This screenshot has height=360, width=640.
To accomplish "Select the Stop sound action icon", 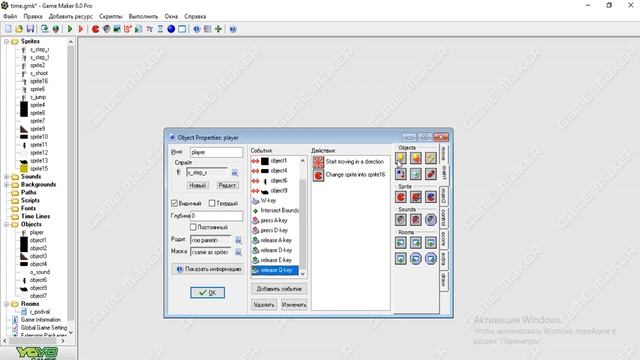I will coord(416,220).
